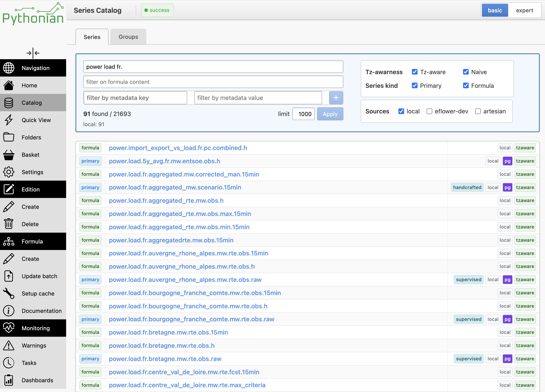Switch to the Groups tab

(x=128, y=37)
